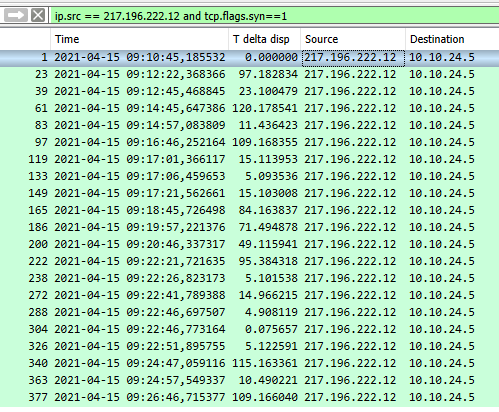This screenshot has width=499, height=412.
Task: Select packet number 149 row
Action: [x=249, y=193]
